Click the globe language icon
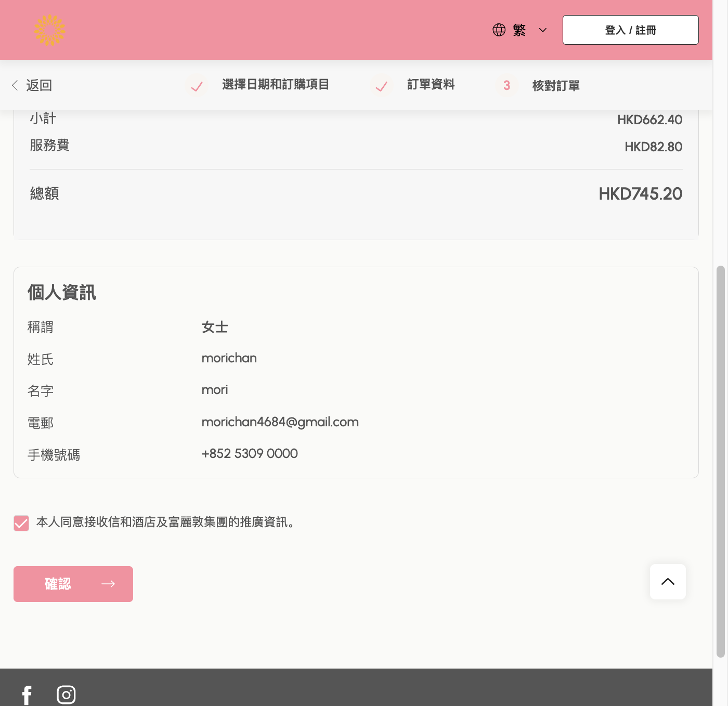The image size is (728, 706). (x=499, y=30)
